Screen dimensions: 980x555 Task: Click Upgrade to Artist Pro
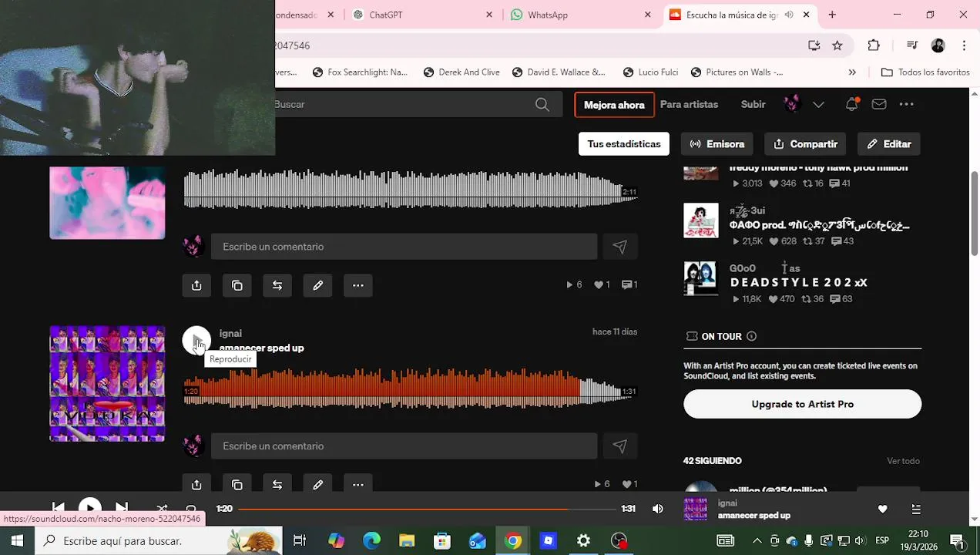802,404
